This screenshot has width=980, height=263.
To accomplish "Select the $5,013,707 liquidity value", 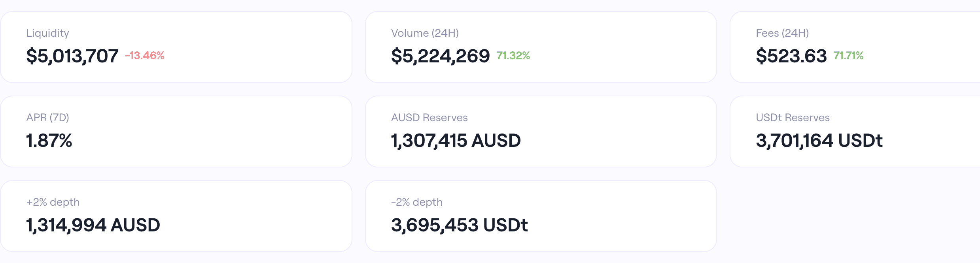I will click(x=72, y=56).
